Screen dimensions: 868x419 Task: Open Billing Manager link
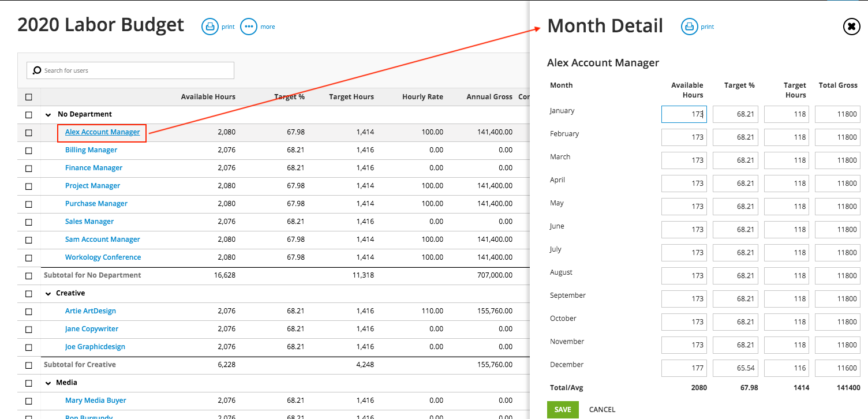click(91, 150)
